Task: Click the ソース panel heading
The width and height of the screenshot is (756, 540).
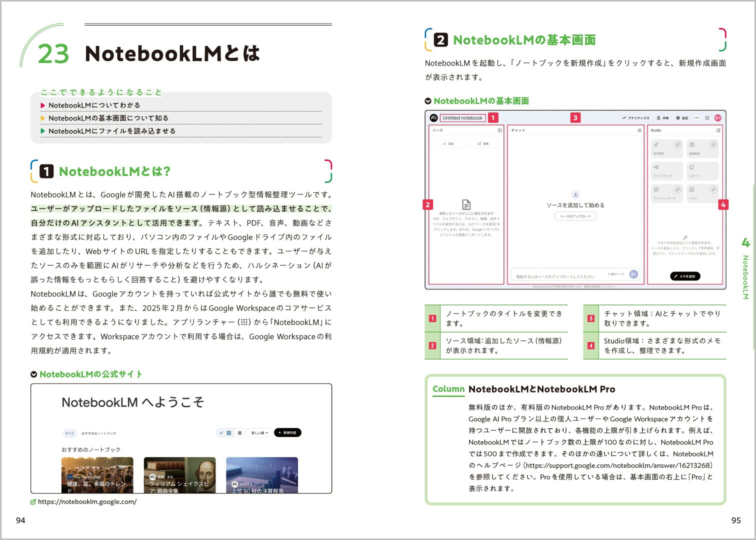Action: point(437,130)
